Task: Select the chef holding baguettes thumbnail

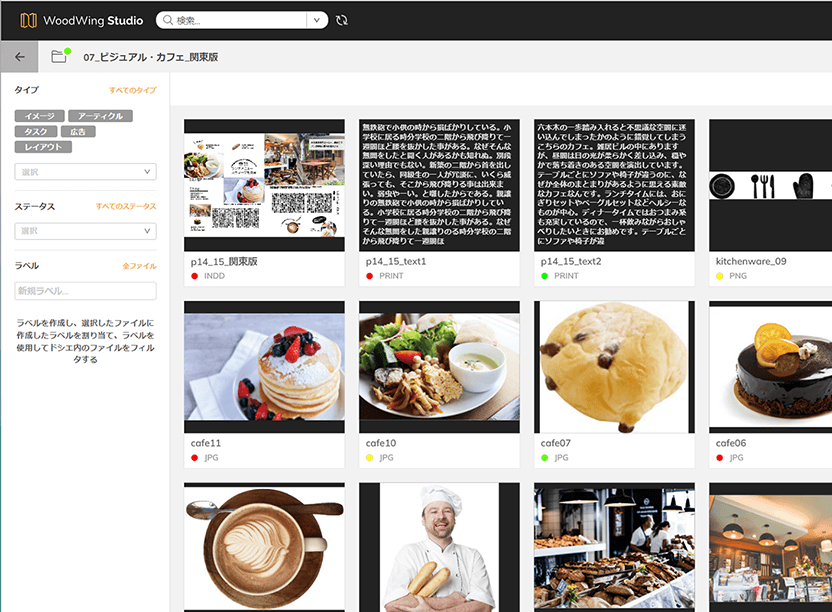Action: [439, 547]
